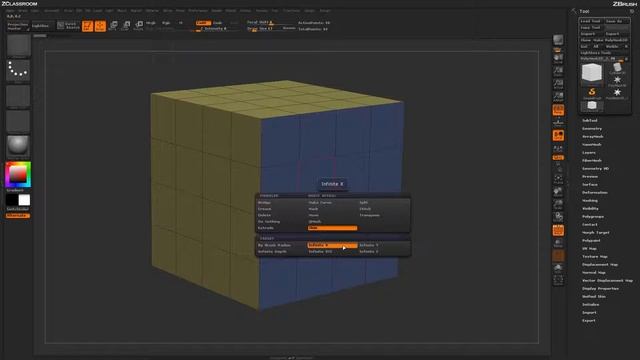Start Quick Sketch mode
This screenshot has width=640, height=360.
pyautogui.click(x=68, y=26)
